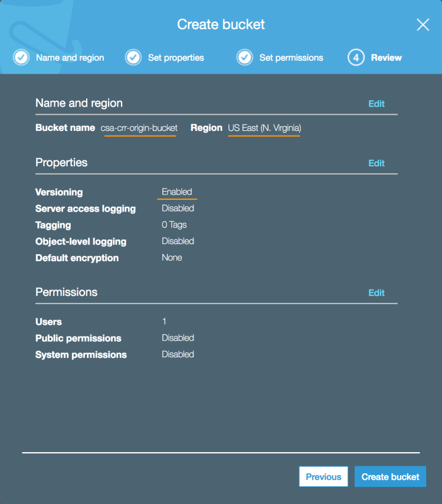Image resolution: width=442 pixels, height=504 pixels.
Task: Click the Public permissions Disabled value
Action: coord(178,338)
